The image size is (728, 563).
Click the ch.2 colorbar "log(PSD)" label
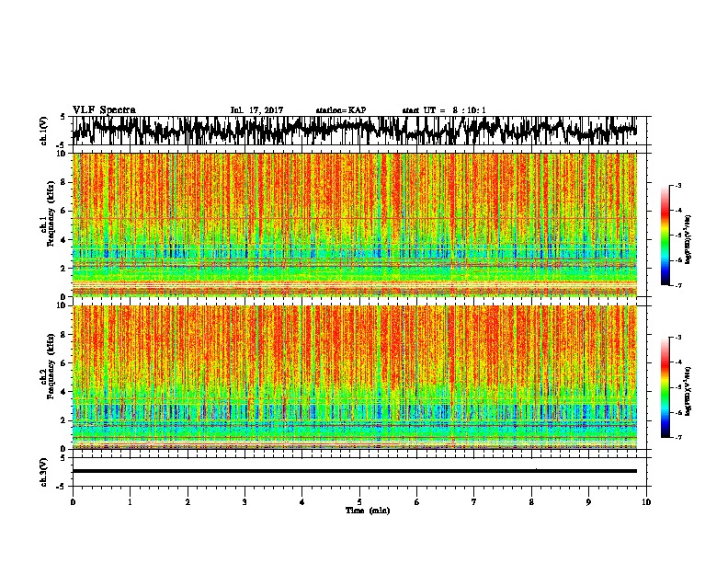pyautogui.click(x=688, y=391)
